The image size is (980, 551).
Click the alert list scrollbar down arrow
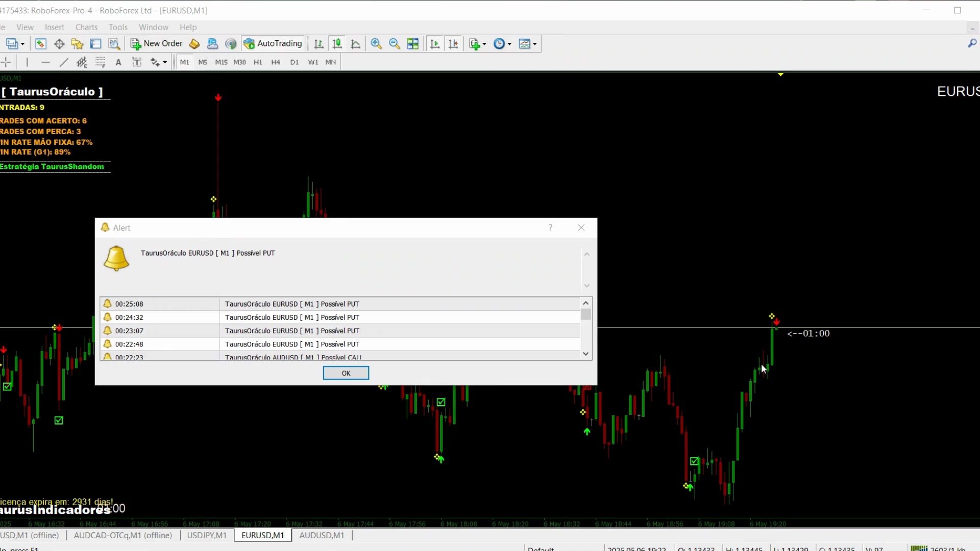pyautogui.click(x=586, y=354)
